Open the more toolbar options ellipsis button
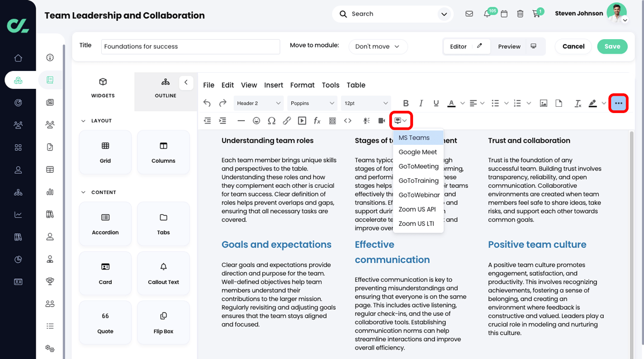The image size is (644, 359). (x=618, y=103)
